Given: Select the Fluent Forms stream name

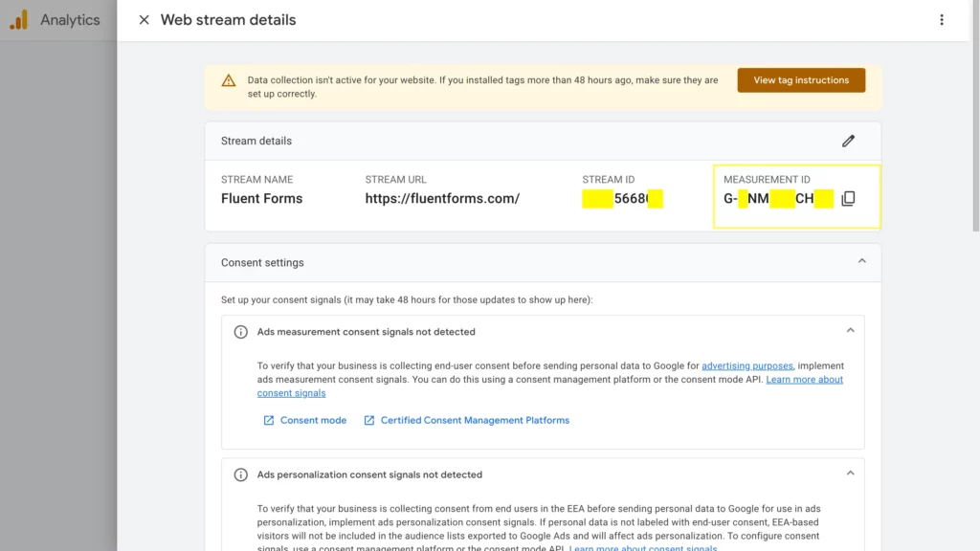Looking at the screenshot, I should [262, 199].
